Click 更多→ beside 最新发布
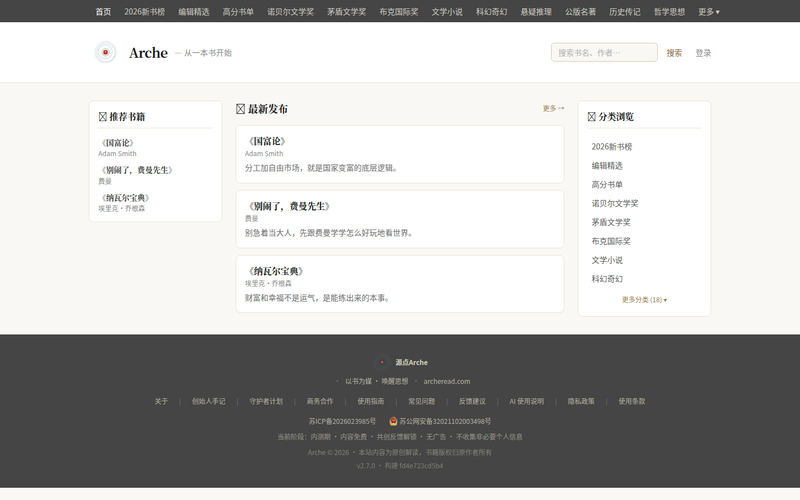The width and height of the screenshot is (800, 500). pyautogui.click(x=554, y=108)
